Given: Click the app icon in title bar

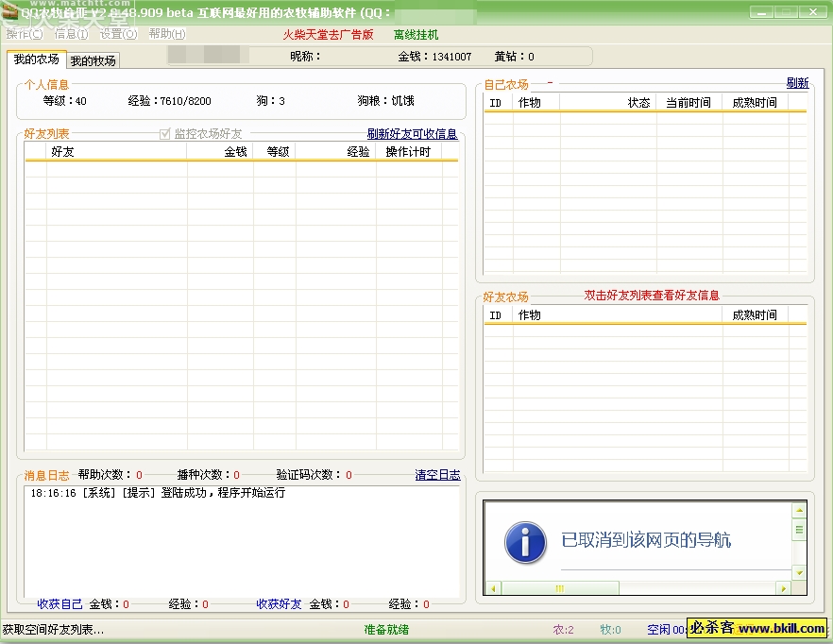Looking at the screenshot, I should point(10,11).
